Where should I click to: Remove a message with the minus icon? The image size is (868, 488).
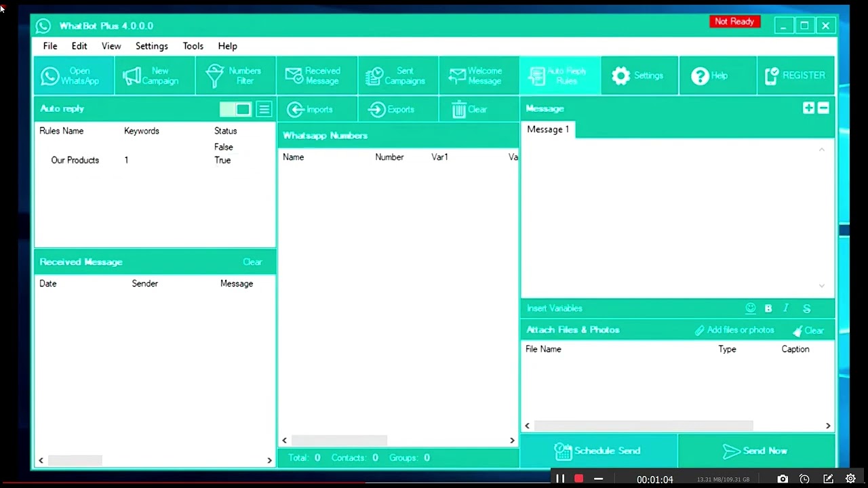(x=823, y=108)
